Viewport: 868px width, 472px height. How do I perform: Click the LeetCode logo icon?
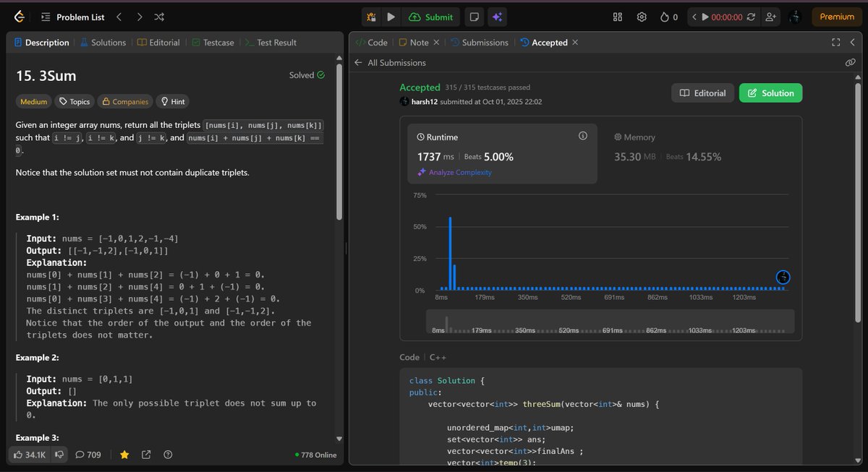coord(19,16)
